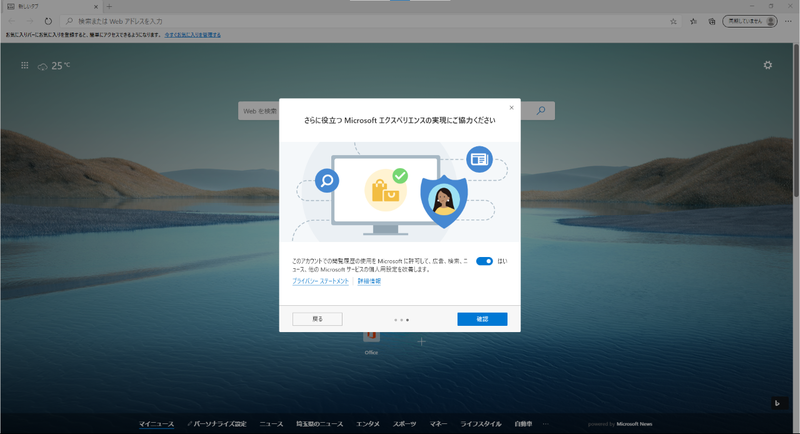Expand more news categories ellipsis

(x=546, y=424)
